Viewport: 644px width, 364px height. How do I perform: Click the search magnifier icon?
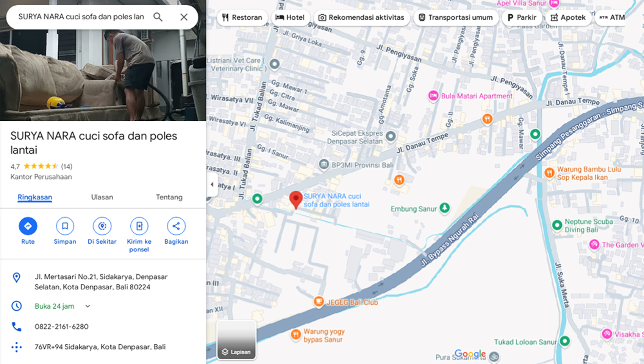coord(158,17)
